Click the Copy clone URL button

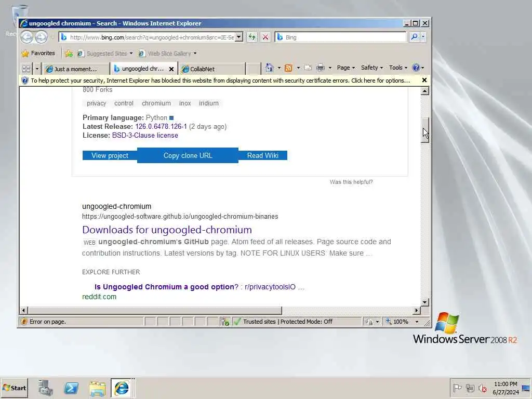[188, 155]
